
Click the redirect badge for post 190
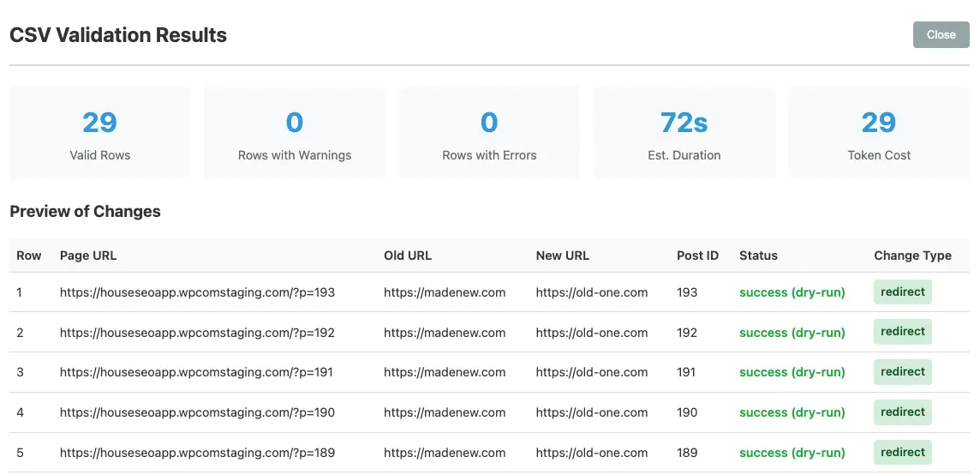pos(903,412)
